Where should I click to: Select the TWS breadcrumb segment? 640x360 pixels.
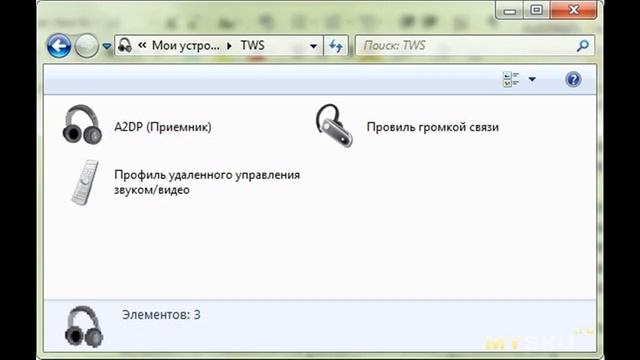point(252,45)
